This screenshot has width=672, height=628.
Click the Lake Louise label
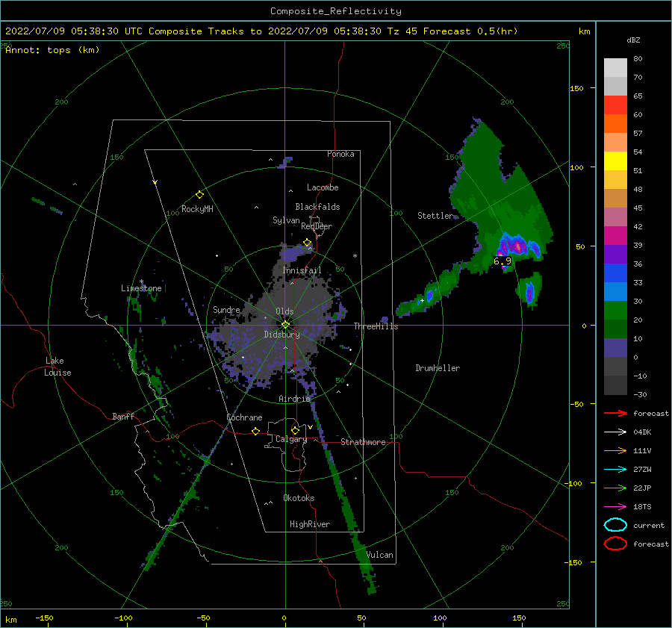(x=57, y=367)
